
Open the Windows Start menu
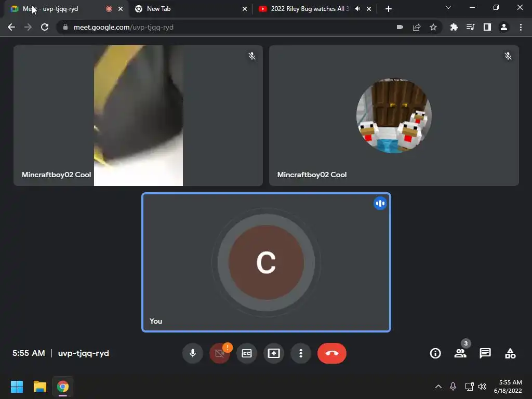pos(17,387)
